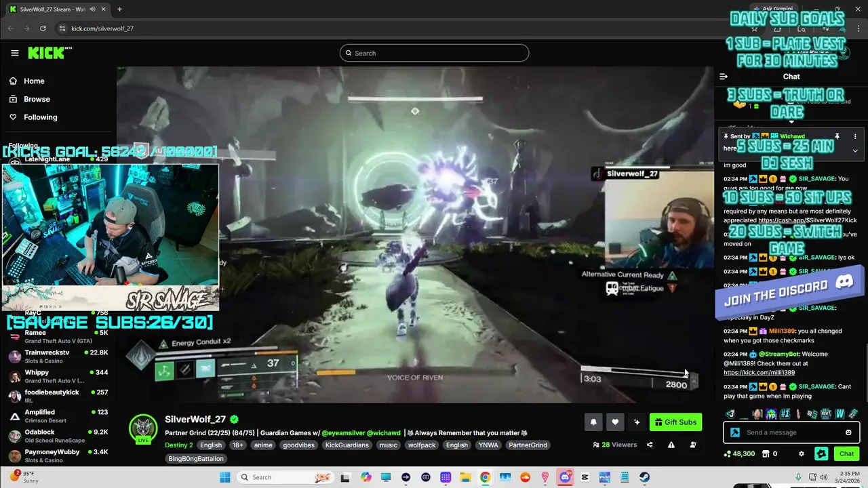Select the anime tag
Image resolution: width=868 pixels, height=488 pixels.
[262, 445]
